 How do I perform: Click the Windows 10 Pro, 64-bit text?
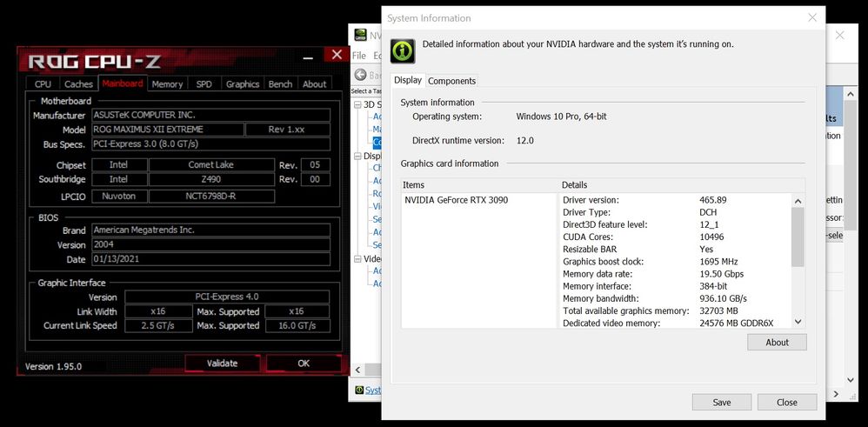tap(561, 117)
